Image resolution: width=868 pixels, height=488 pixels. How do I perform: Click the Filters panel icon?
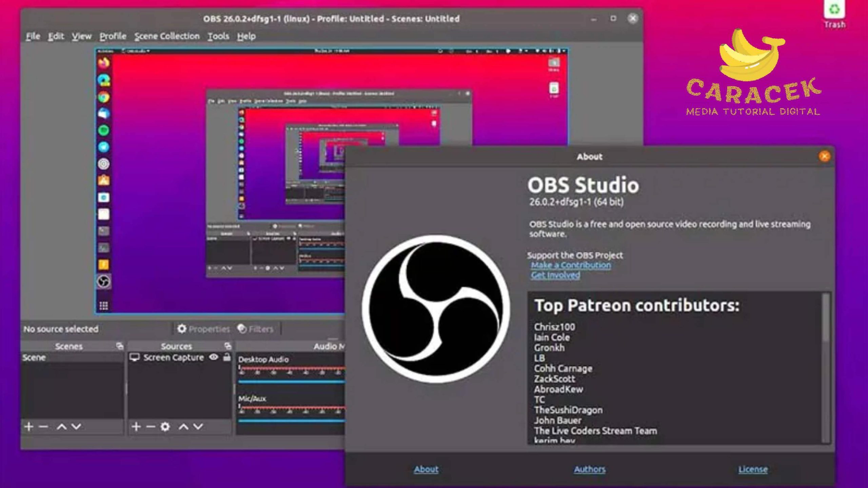[241, 329]
